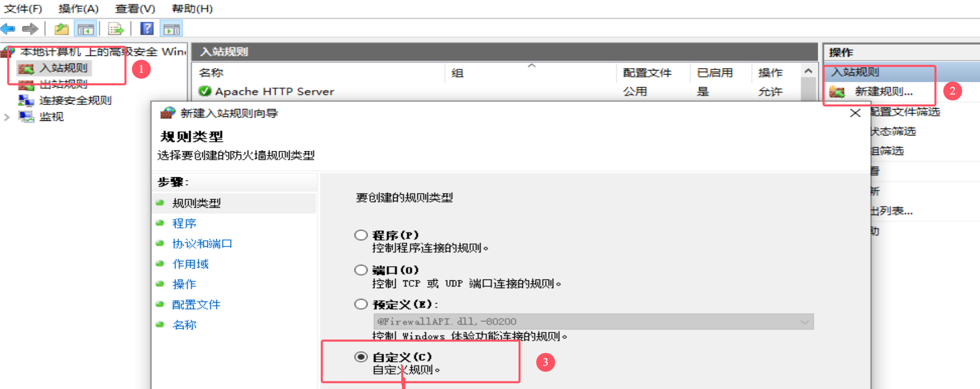Click the New Rule (新建规则) firewall icon

[x=837, y=92]
